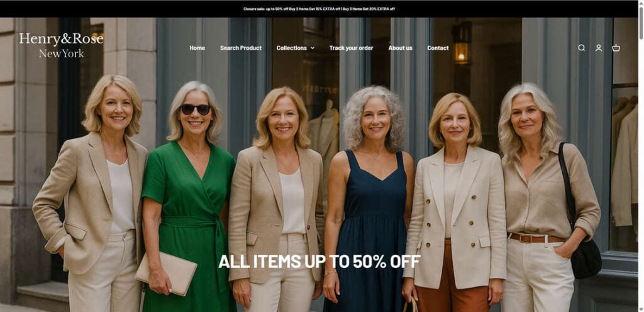Open the Contact page

438,48
